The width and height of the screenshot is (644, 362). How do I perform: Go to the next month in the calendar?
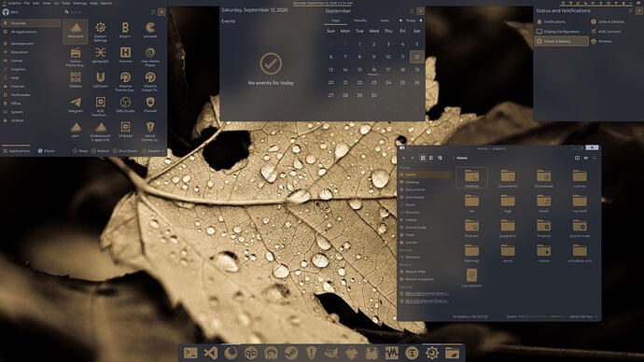[x=421, y=21]
